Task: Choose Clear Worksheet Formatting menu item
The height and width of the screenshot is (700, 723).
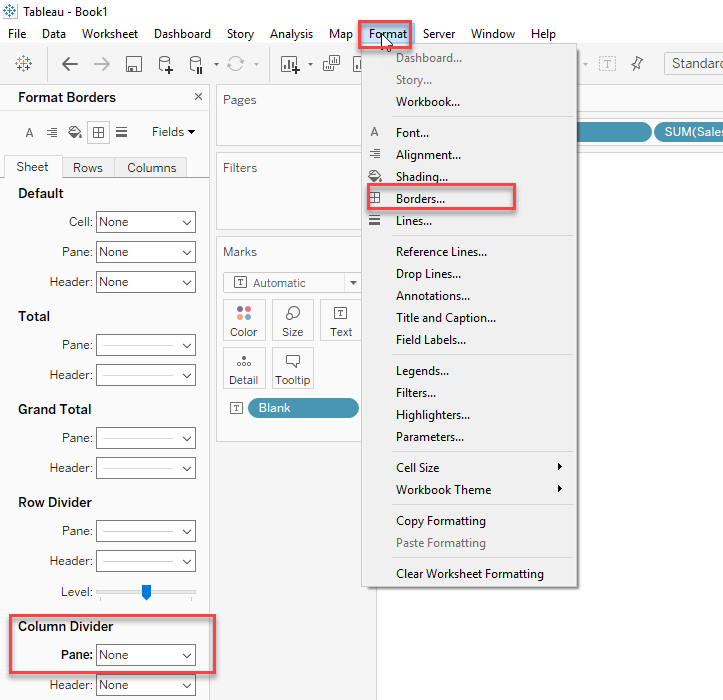Action: click(x=469, y=574)
